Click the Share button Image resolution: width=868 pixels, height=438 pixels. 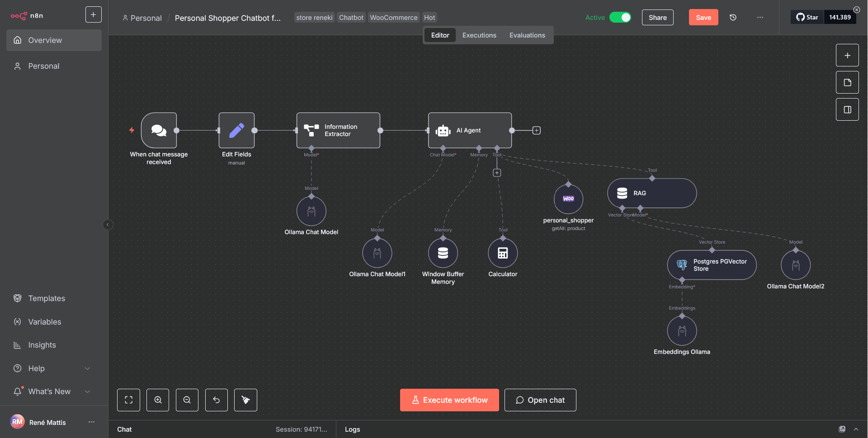[x=657, y=18]
